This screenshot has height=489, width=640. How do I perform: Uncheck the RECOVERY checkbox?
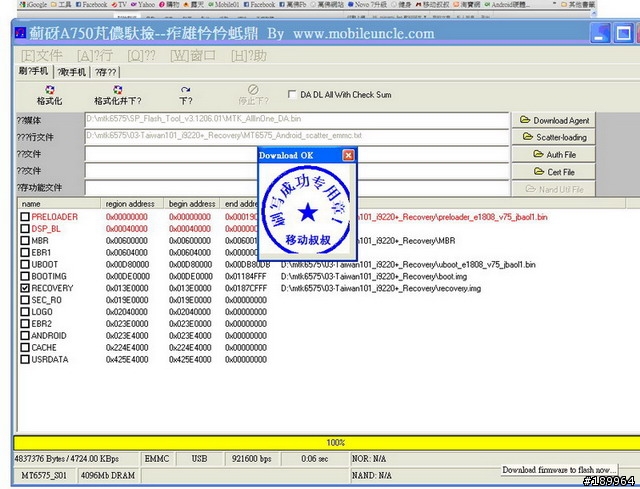25,288
